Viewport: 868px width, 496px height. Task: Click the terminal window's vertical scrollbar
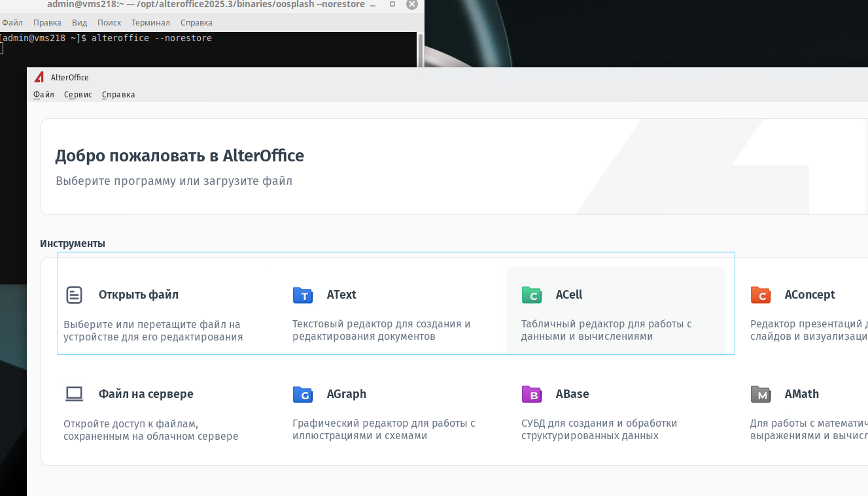(421, 49)
